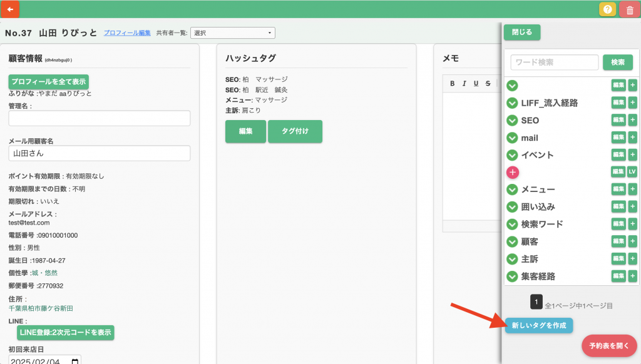Expand the 集客経路 tag group
Screen dimensions: 641x364
[512, 276]
